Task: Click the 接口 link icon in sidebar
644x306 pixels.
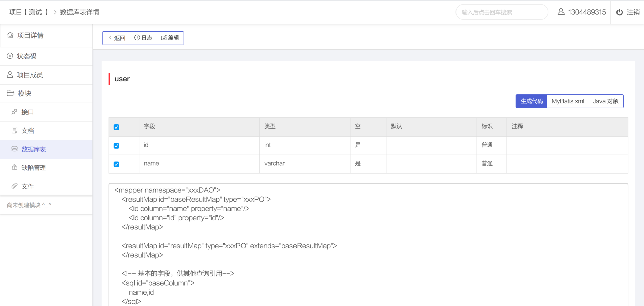Action: click(14, 112)
